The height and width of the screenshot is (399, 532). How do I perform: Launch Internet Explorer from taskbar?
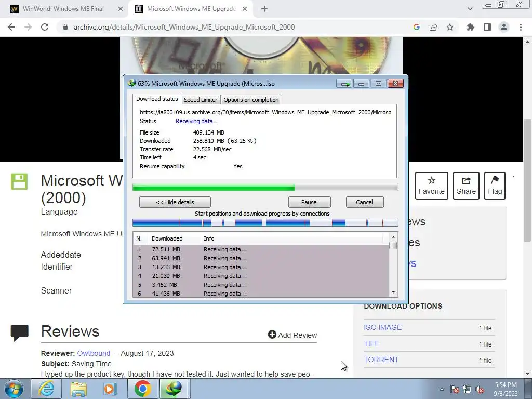(x=46, y=389)
